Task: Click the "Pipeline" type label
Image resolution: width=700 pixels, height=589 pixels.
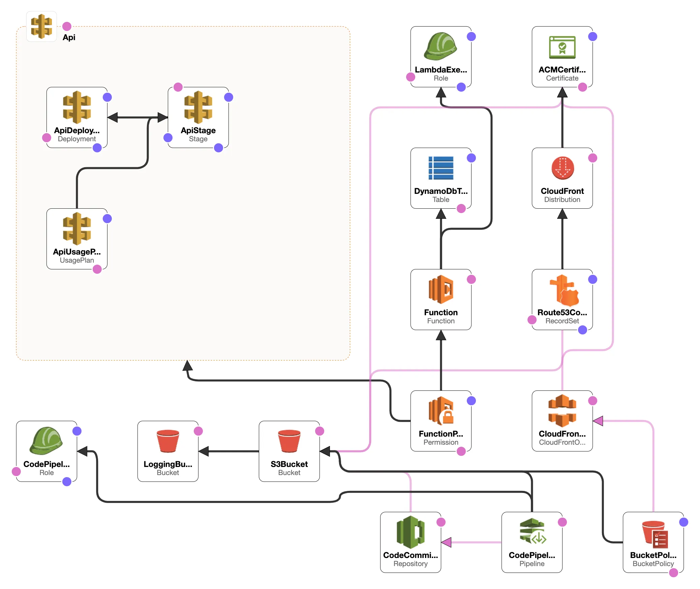Action: [x=532, y=564]
